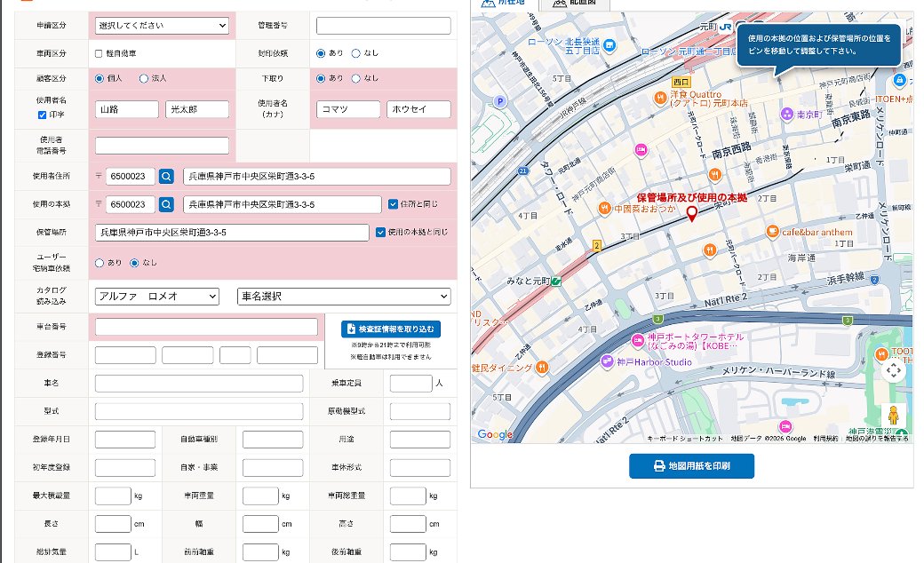
Task: Click the 使用者電話番号 input field
Action: point(162,146)
